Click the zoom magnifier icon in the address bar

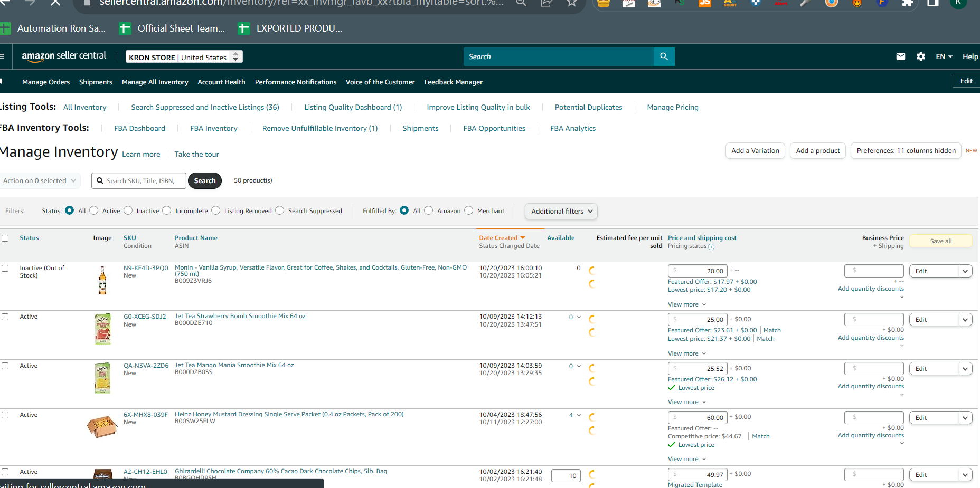pos(521,3)
